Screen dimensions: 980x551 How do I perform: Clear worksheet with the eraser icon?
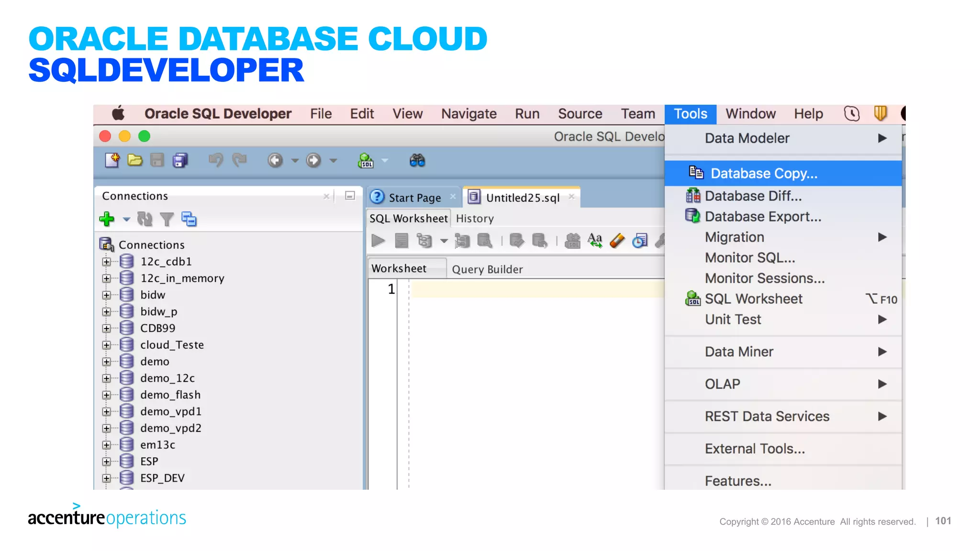pos(617,241)
